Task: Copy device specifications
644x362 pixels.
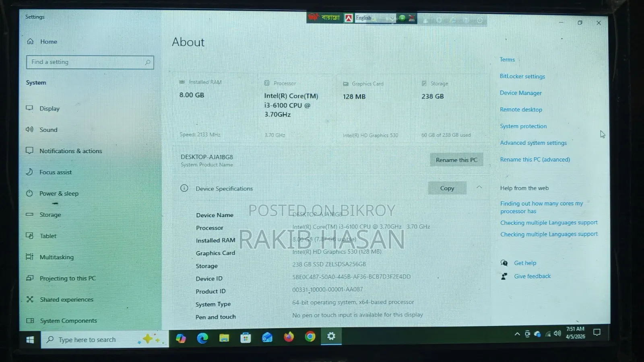Action: coord(447,188)
